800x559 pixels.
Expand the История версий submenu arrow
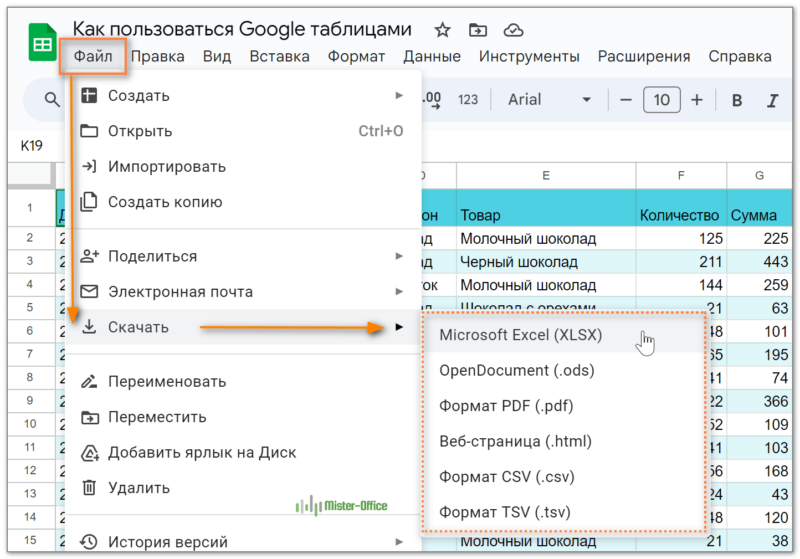(x=399, y=542)
